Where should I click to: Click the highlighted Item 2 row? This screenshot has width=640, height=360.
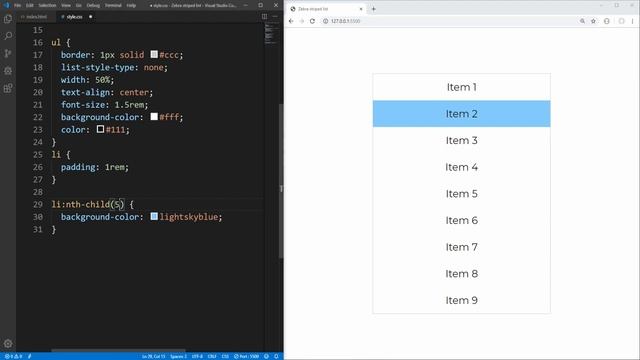(x=462, y=114)
